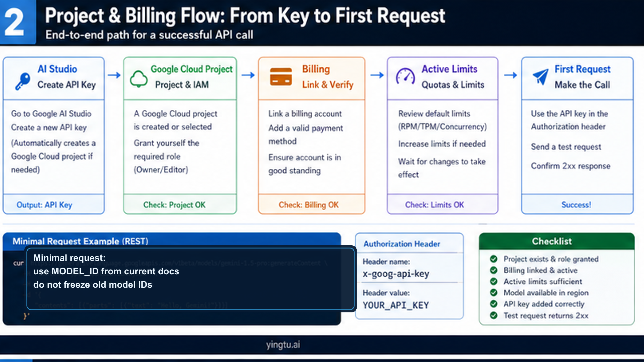
Task: Click the 'Success!' status bar
Action: point(576,205)
